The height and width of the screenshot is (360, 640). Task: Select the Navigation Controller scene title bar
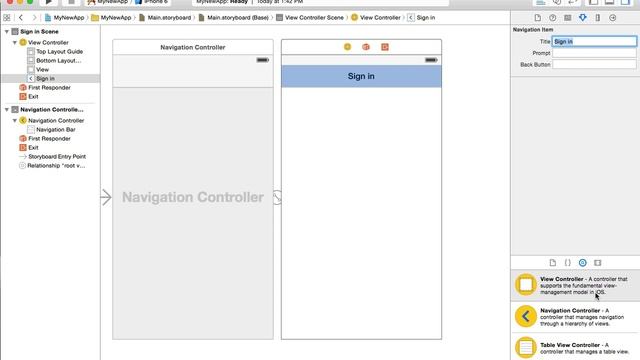193,47
